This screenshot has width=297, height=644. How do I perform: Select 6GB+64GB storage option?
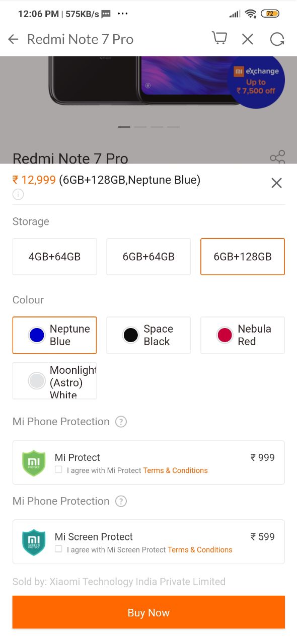[x=148, y=257]
